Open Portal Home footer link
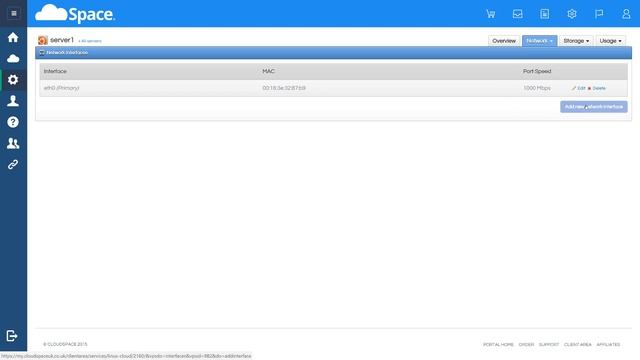640x360 pixels. click(498, 344)
